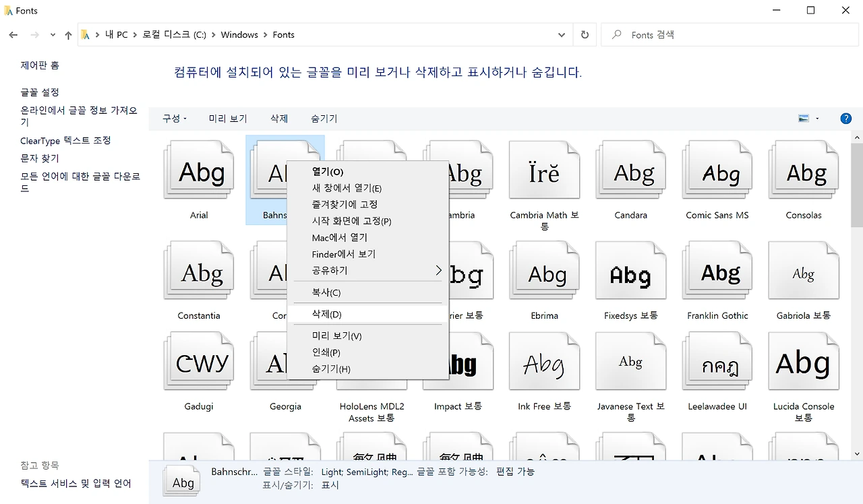Click the Fonts 검색 search field
The height and width of the screenshot is (504, 863).
[728, 35]
